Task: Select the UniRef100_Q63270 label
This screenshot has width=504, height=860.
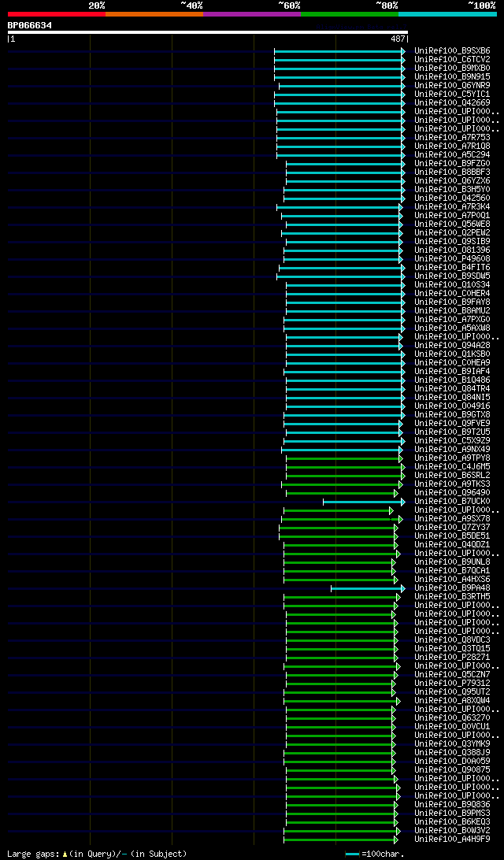Action: (x=453, y=718)
